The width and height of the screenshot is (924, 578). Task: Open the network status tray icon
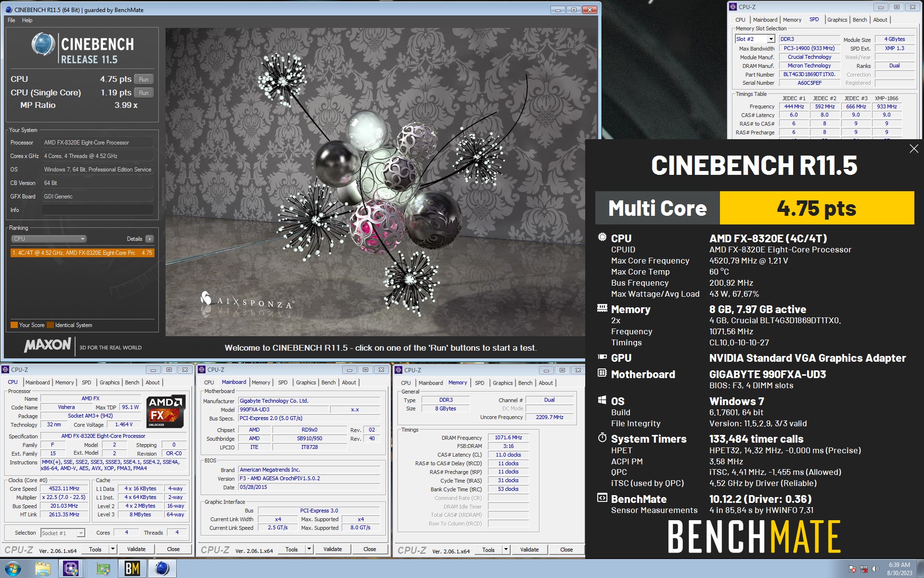click(x=864, y=569)
